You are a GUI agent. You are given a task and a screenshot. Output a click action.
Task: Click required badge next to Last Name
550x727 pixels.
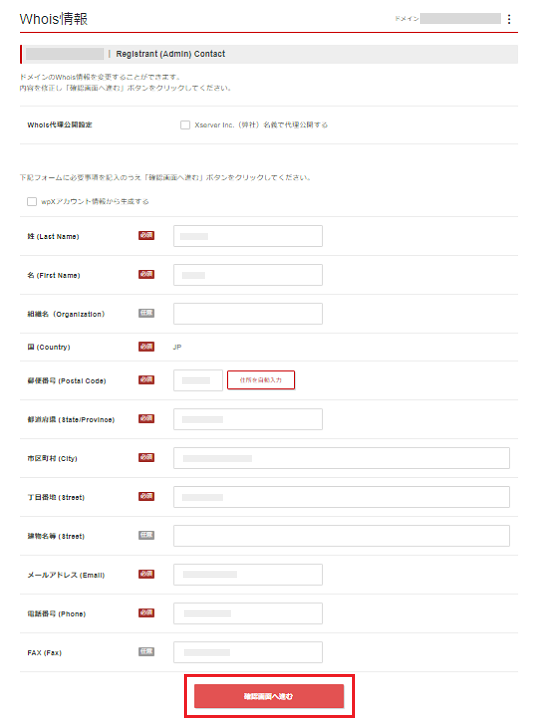(x=147, y=236)
